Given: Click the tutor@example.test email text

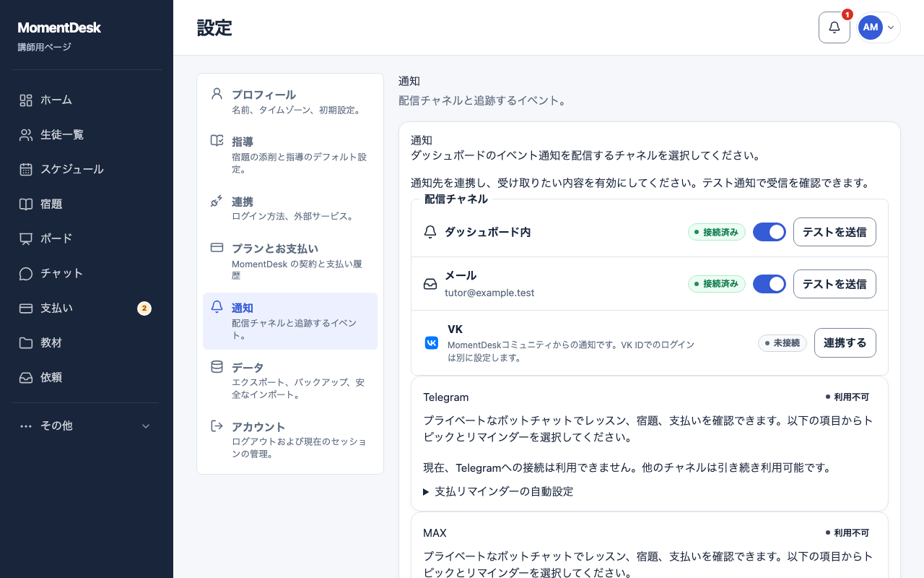Looking at the screenshot, I should click(x=489, y=293).
